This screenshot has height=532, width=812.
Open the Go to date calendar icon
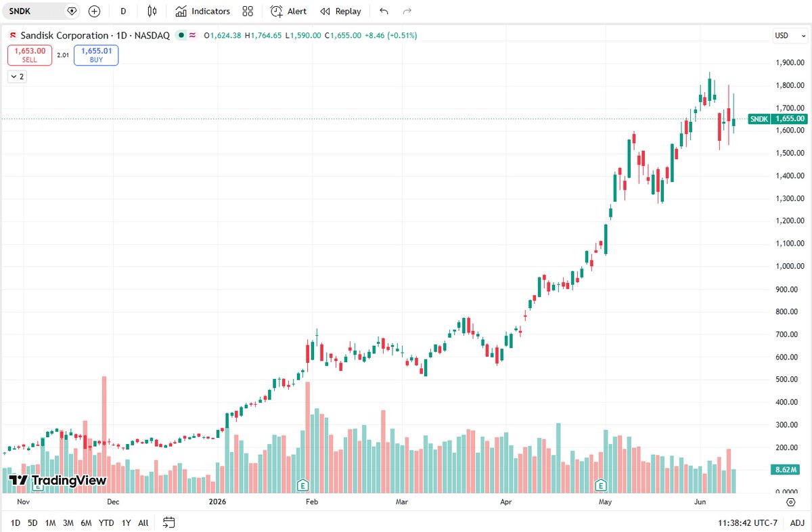coord(169,523)
